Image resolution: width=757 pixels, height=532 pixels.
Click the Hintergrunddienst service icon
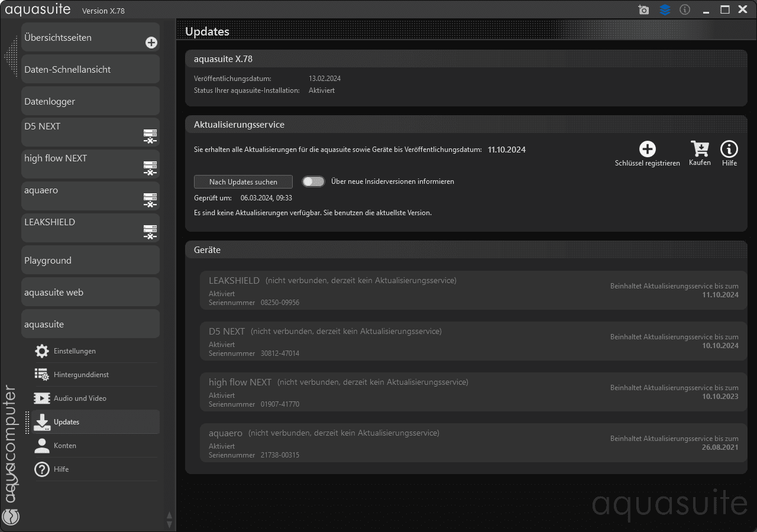(41, 375)
